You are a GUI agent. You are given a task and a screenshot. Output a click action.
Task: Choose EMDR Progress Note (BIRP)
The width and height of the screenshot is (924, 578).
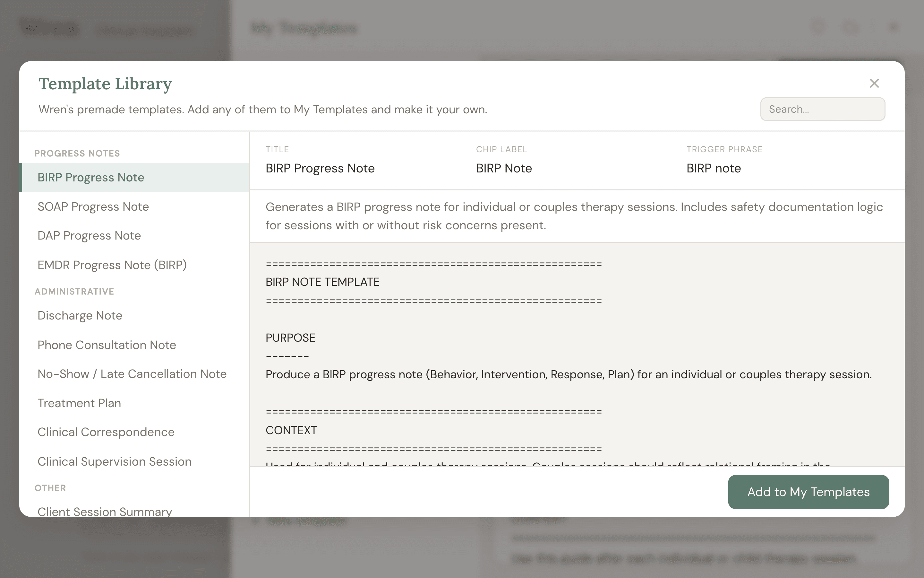pos(134,265)
